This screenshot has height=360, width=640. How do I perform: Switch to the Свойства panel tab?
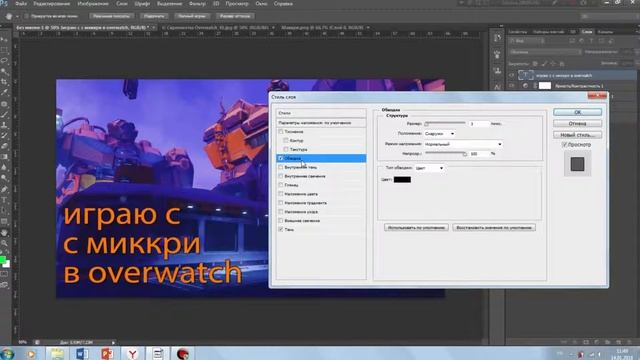[518, 32]
